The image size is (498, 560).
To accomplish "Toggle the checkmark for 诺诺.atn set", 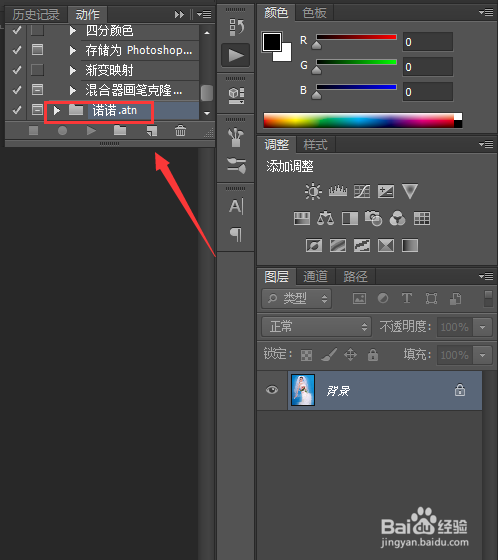I will tap(16, 110).
